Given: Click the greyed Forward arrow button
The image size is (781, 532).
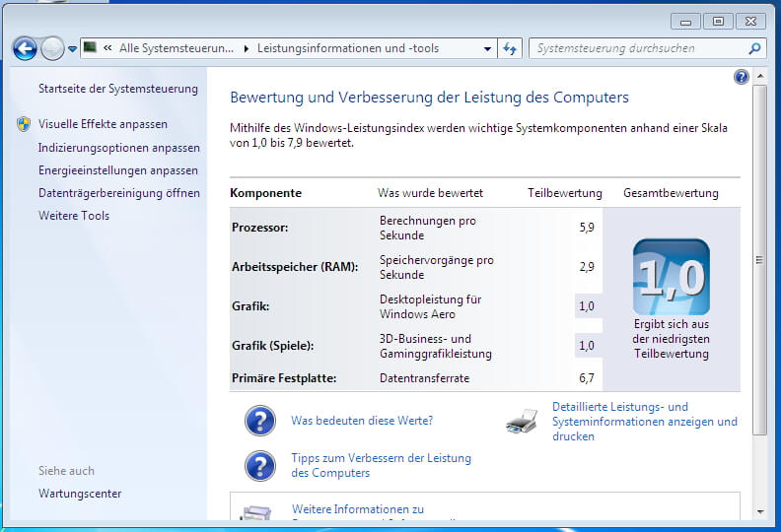Looking at the screenshot, I should pyautogui.click(x=52, y=49).
